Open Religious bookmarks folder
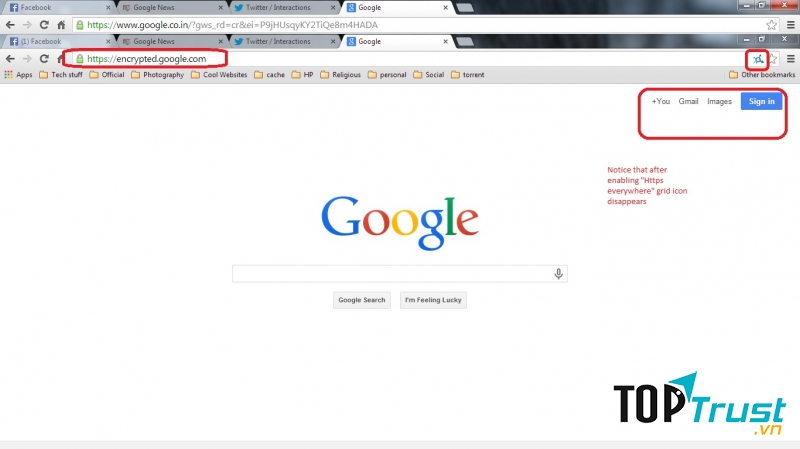Screen dimensions: 800x449 tap(341, 74)
